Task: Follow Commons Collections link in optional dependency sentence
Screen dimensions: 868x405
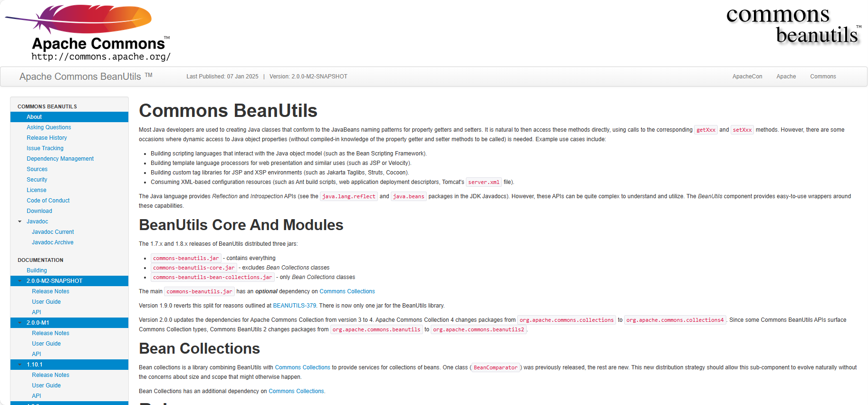Action: 347,291
